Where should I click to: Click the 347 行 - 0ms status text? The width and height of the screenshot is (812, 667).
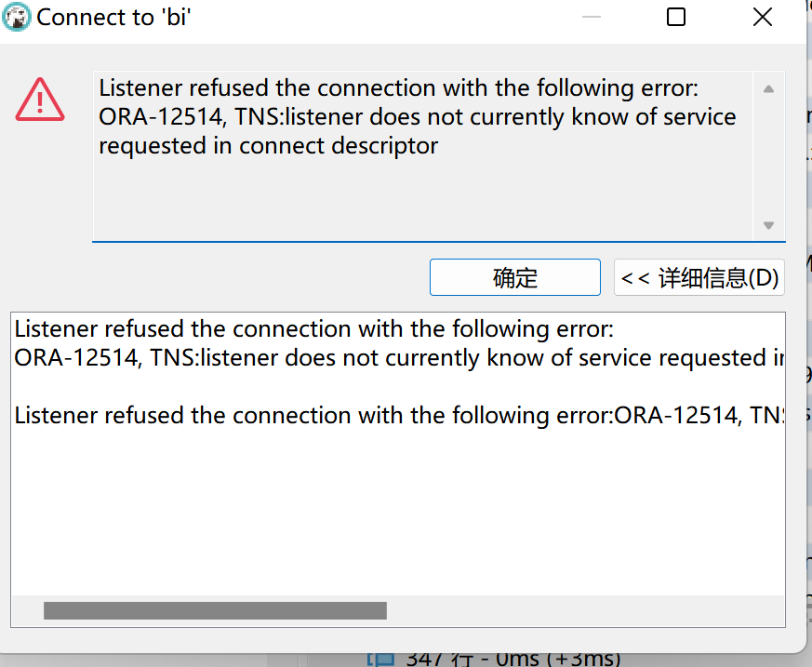pyautogui.click(x=512, y=660)
